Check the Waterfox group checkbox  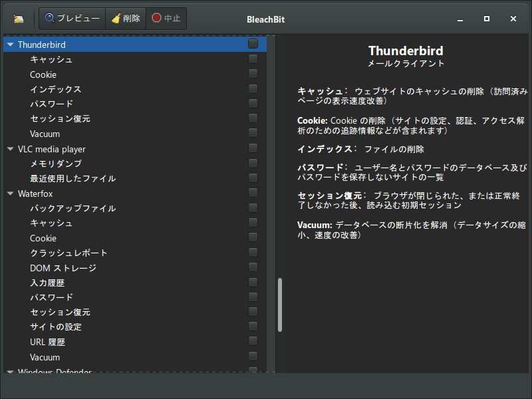point(253,193)
